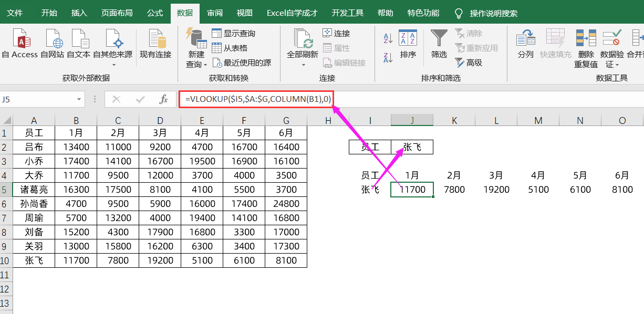Open the 特色功能 tab

click(423, 13)
